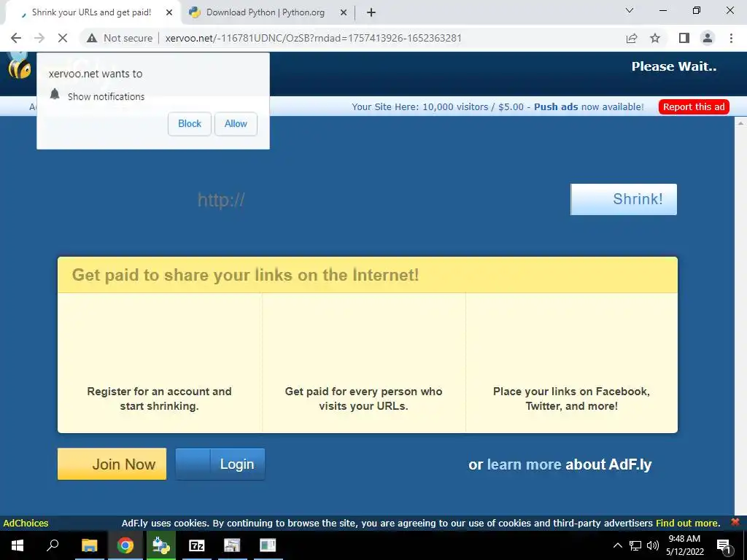Click the AdF.ly bee logo
This screenshot has width=747, height=560.
pyautogui.click(x=19, y=66)
